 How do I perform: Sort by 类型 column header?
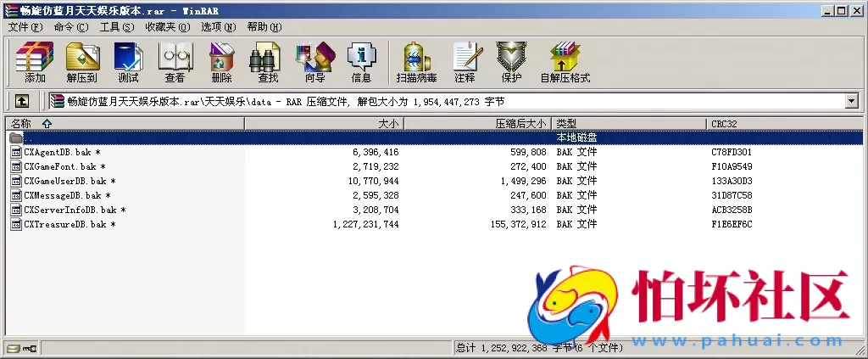click(x=630, y=124)
